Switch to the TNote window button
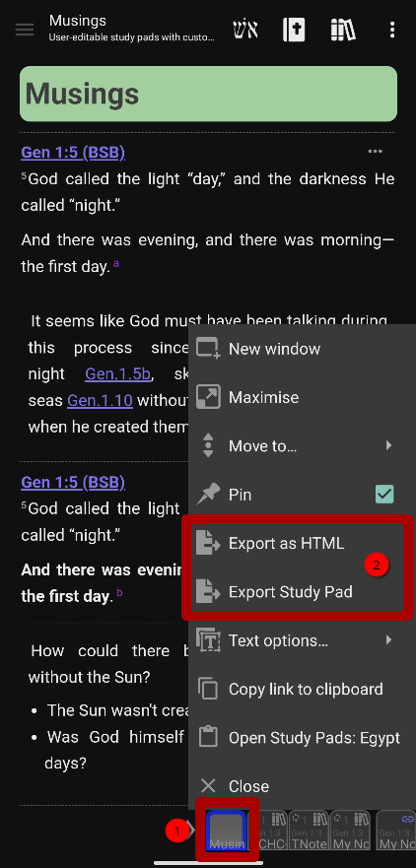The width and height of the screenshot is (416, 868). tap(310, 830)
